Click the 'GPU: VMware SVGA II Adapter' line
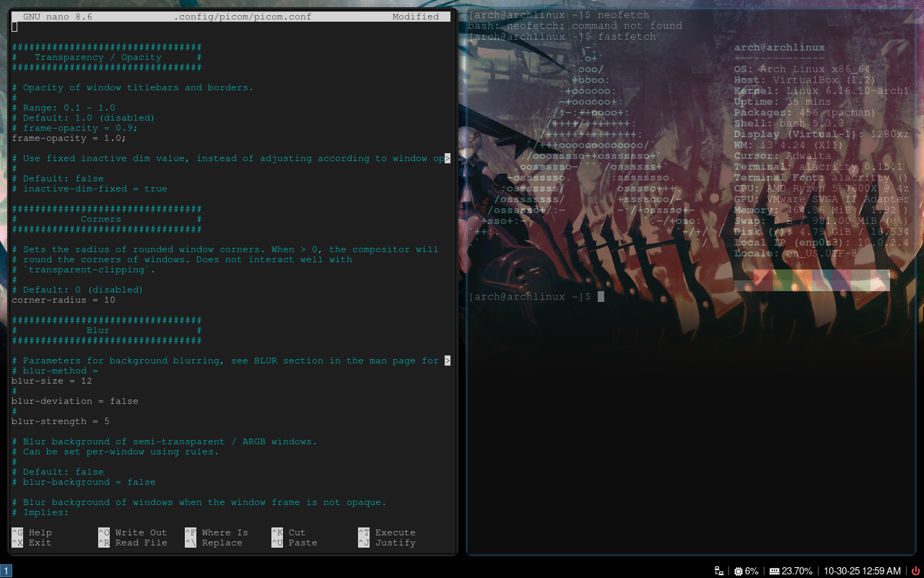 pyautogui.click(x=821, y=199)
